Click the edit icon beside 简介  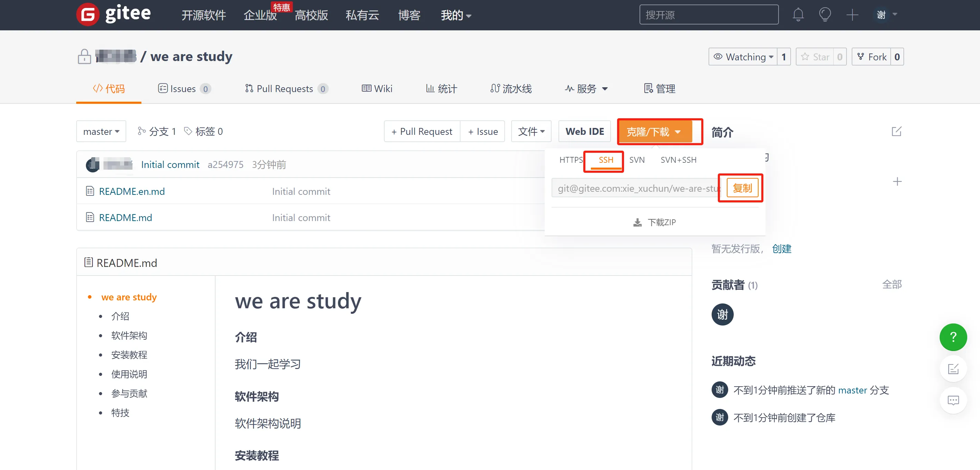[896, 132]
